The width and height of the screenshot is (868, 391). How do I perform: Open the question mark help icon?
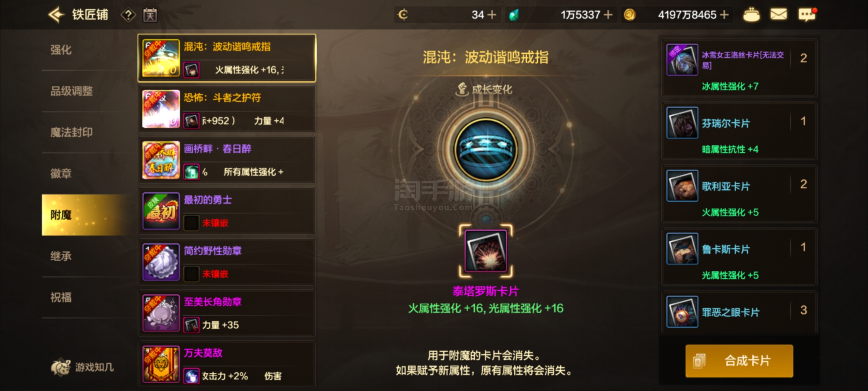[x=128, y=15]
